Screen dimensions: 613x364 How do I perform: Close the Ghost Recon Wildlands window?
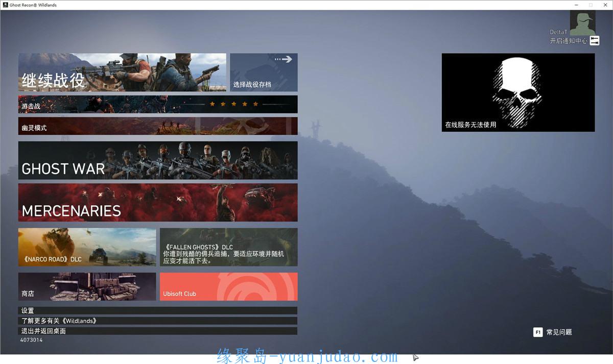coord(605,5)
